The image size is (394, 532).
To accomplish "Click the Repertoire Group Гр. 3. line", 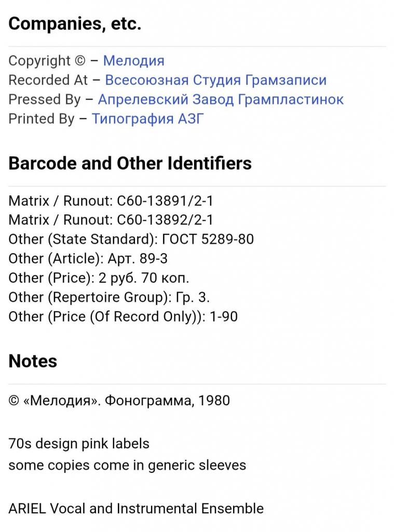I will tap(109, 297).
